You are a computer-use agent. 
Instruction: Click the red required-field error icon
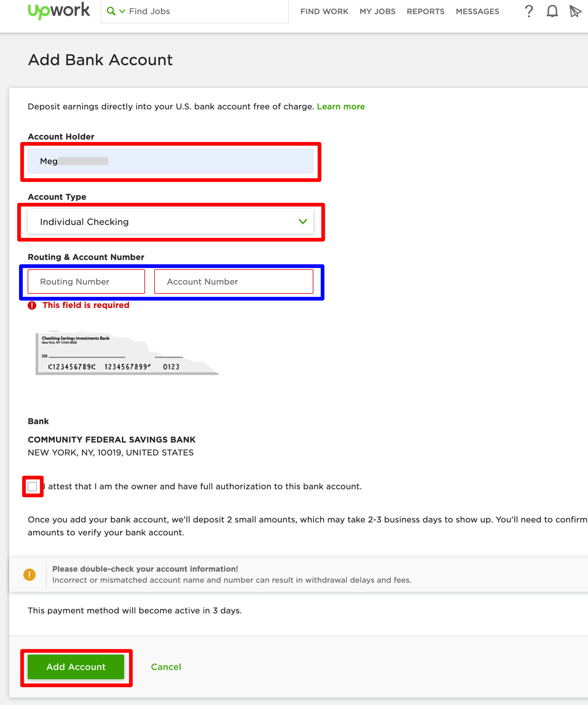coord(32,305)
